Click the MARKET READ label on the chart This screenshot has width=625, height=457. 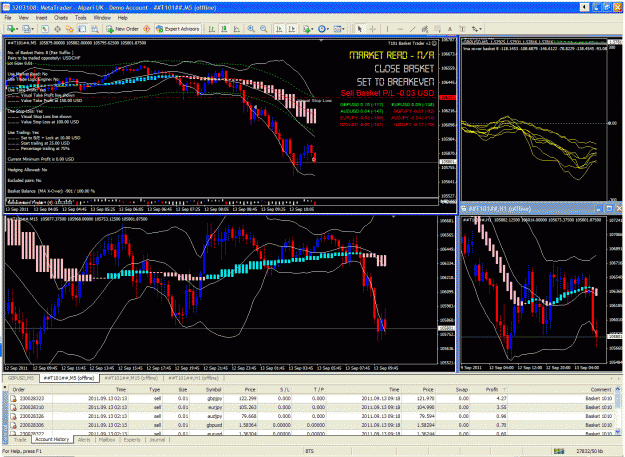click(391, 55)
